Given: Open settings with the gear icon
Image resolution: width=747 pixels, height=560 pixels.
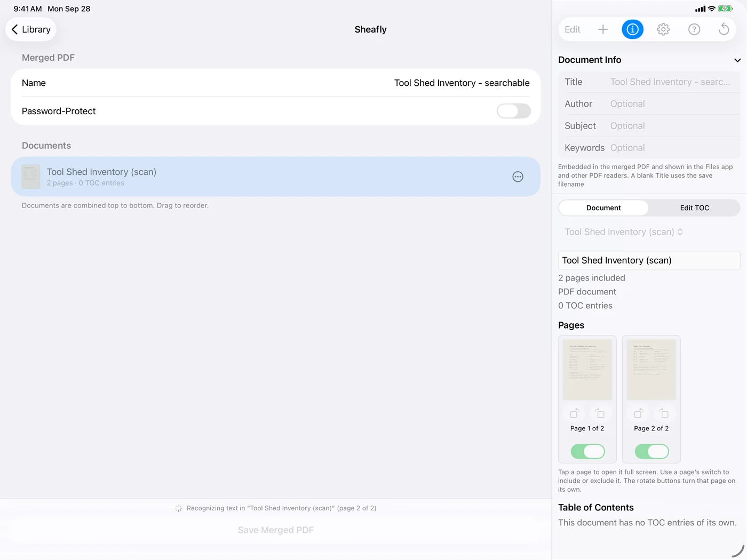Looking at the screenshot, I should (x=663, y=29).
